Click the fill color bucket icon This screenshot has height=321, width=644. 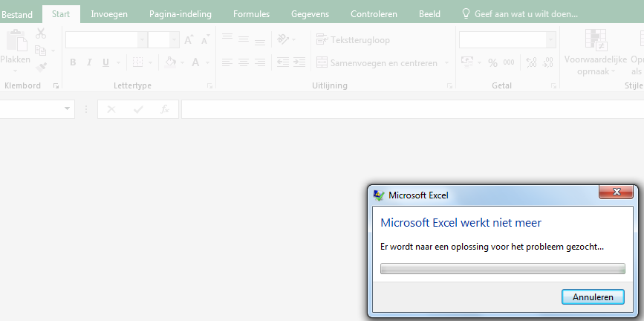click(170, 62)
